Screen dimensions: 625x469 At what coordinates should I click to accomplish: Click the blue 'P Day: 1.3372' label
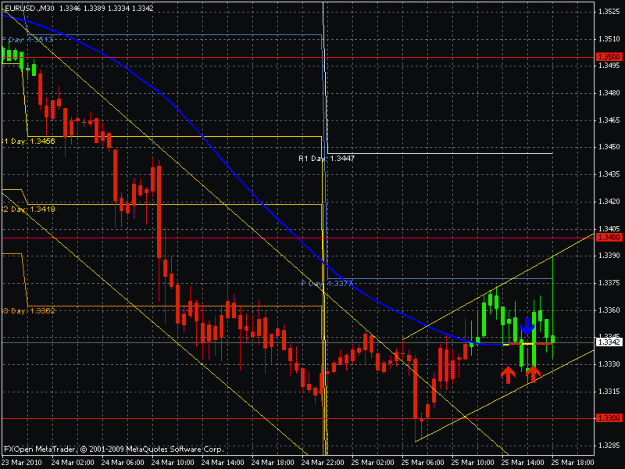coord(327,283)
